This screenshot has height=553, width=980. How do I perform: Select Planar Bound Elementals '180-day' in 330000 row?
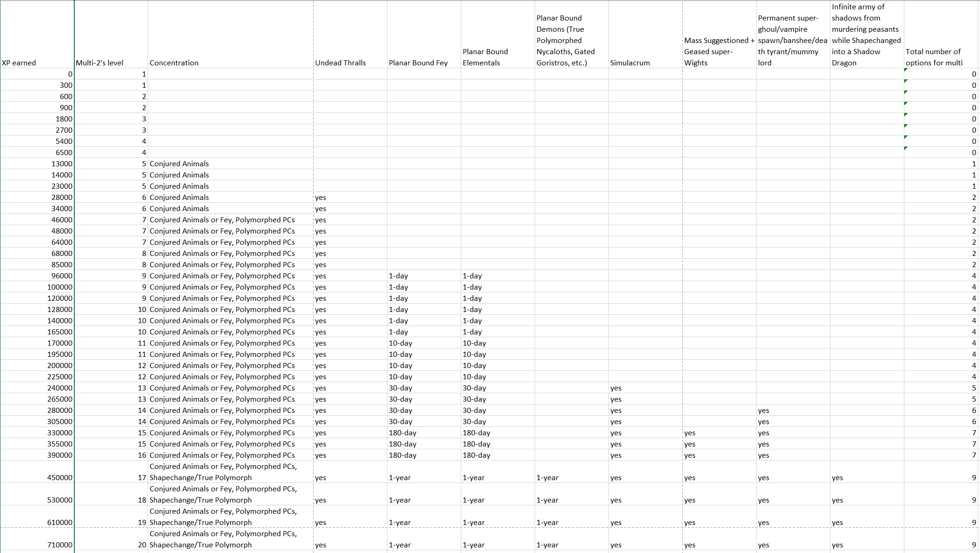click(x=498, y=432)
